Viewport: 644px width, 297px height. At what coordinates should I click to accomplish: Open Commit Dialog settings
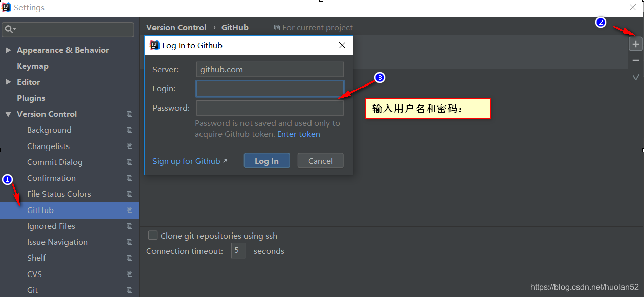point(55,162)
